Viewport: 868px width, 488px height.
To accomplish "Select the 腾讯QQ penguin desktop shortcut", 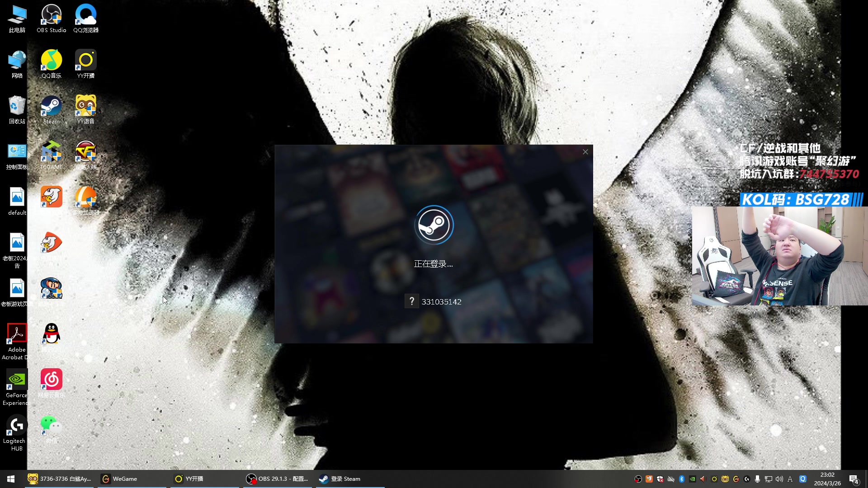I will (52, 338).
